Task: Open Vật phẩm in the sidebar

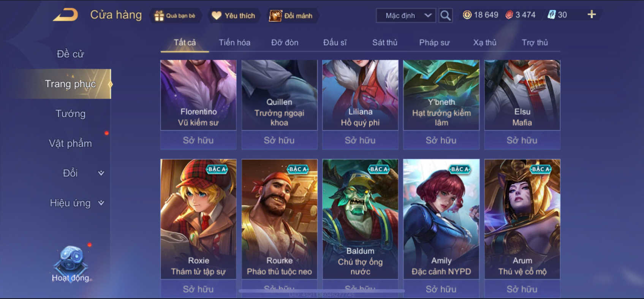Action: click(70, 143)
